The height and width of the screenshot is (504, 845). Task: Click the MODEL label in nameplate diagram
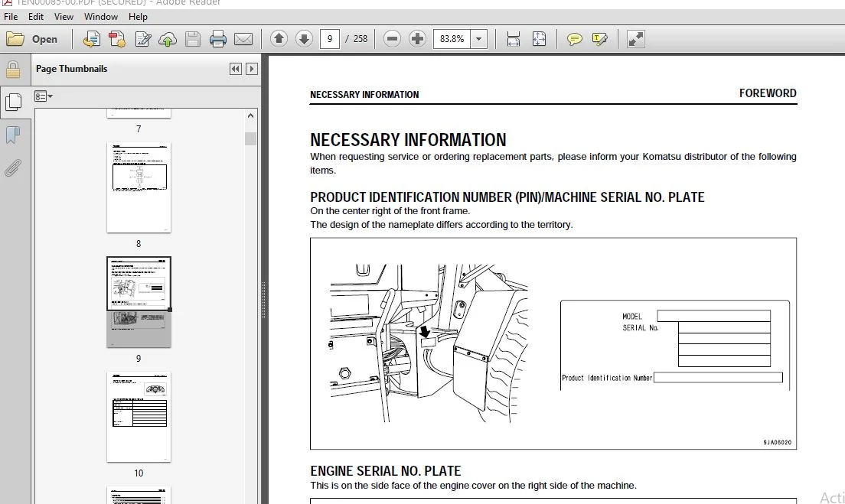[632, 317]
